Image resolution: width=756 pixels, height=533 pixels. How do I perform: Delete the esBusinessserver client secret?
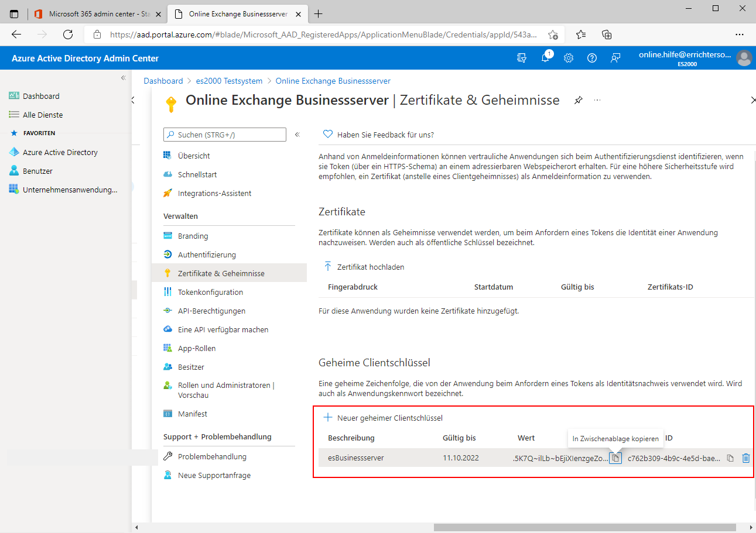coord(746,458)
